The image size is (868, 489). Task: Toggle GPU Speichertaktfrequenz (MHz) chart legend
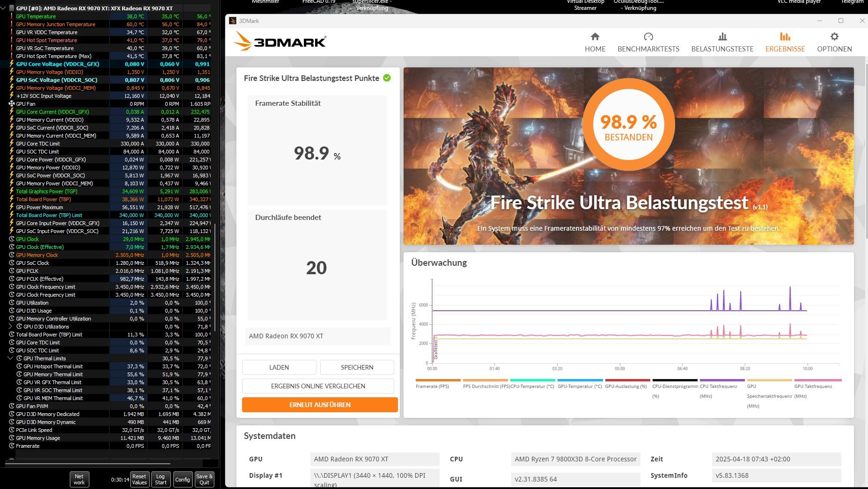point(769,394)
